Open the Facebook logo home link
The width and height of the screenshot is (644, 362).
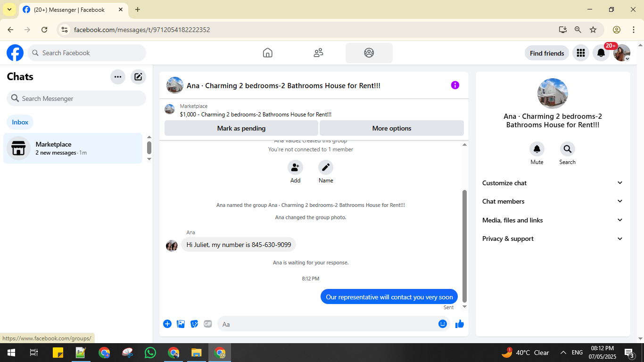(x=15, y=53)
